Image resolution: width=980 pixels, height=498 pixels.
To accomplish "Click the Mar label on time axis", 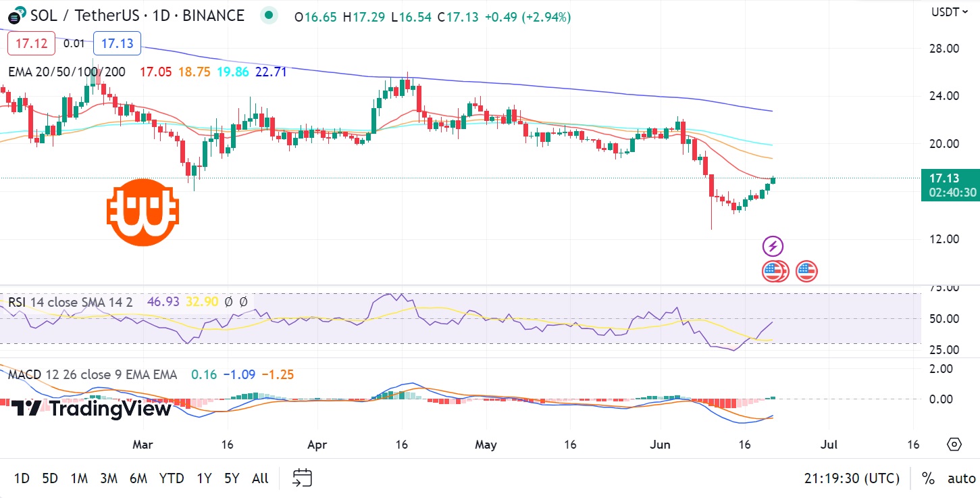I will click(x=143, y=445).
